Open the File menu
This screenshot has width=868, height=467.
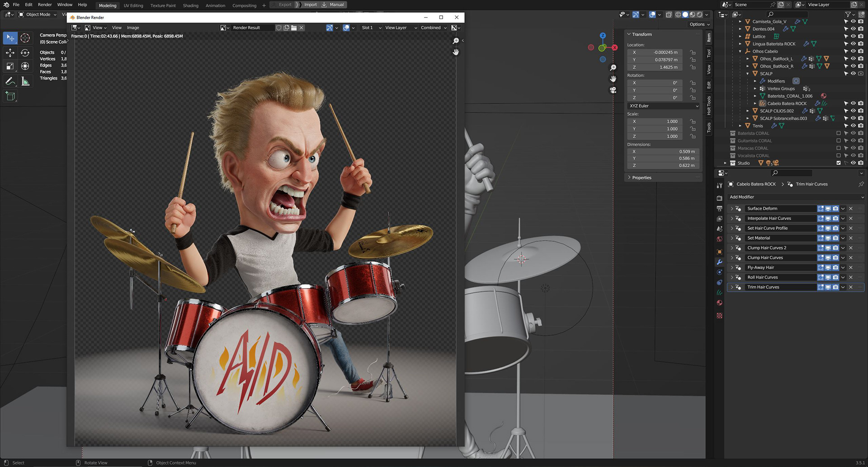click(x=16, y=5)
